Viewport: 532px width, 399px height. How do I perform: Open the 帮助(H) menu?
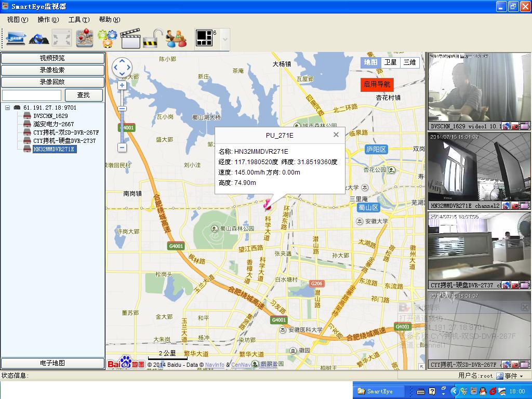pyautogui.click(x=110, y=20)
